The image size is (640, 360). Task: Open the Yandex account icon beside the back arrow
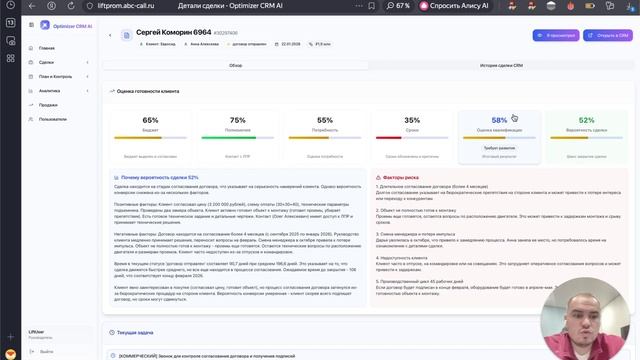pos(51,6)
